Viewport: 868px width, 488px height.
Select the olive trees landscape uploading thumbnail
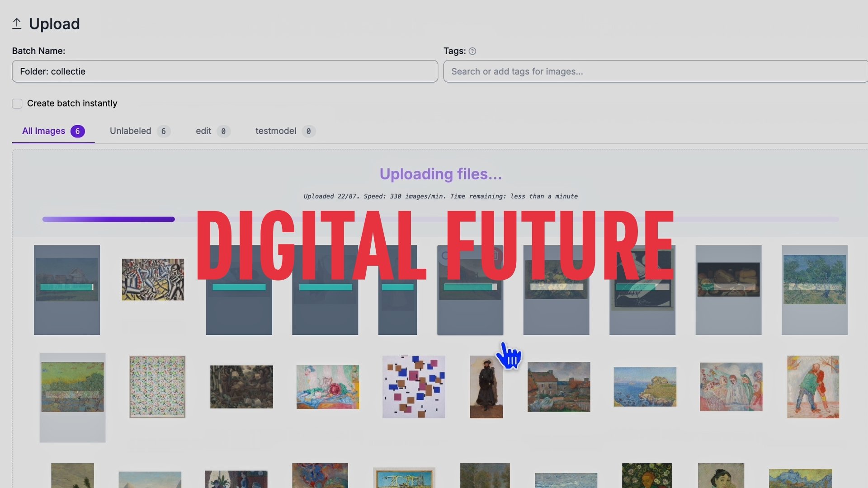click(x=814, y=290)
